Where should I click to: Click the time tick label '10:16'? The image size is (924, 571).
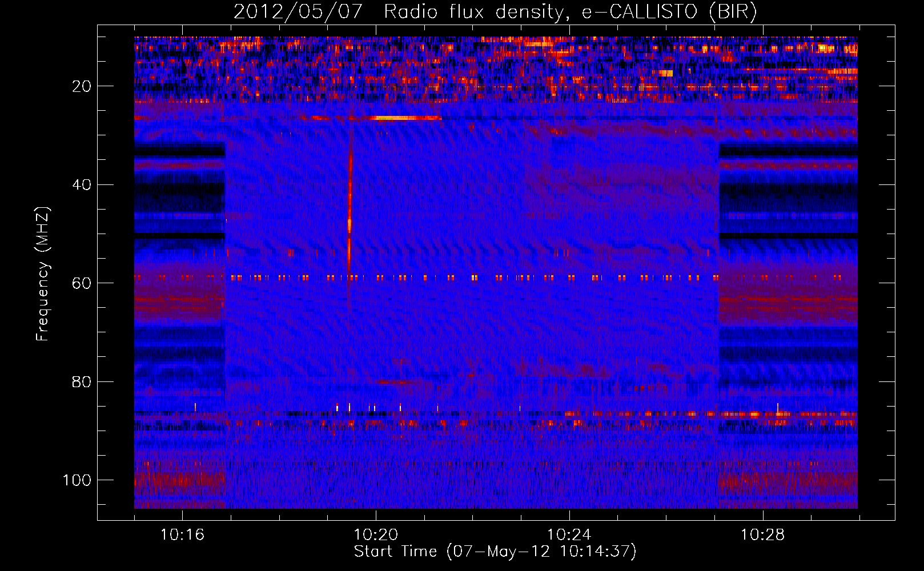(x=182, y=535)
